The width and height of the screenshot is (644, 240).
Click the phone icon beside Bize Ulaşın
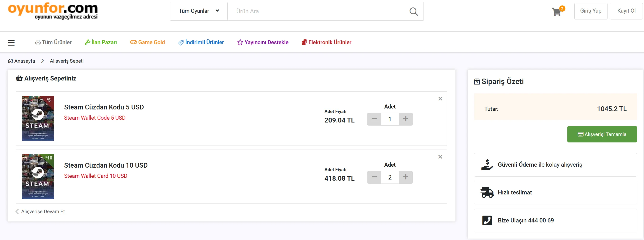(487, 221)
